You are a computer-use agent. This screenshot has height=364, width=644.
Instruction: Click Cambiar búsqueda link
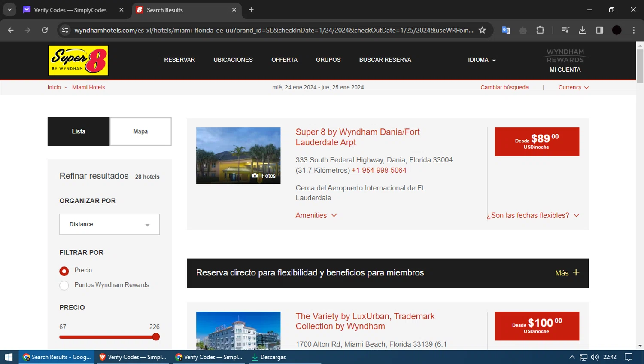(504, 87)
